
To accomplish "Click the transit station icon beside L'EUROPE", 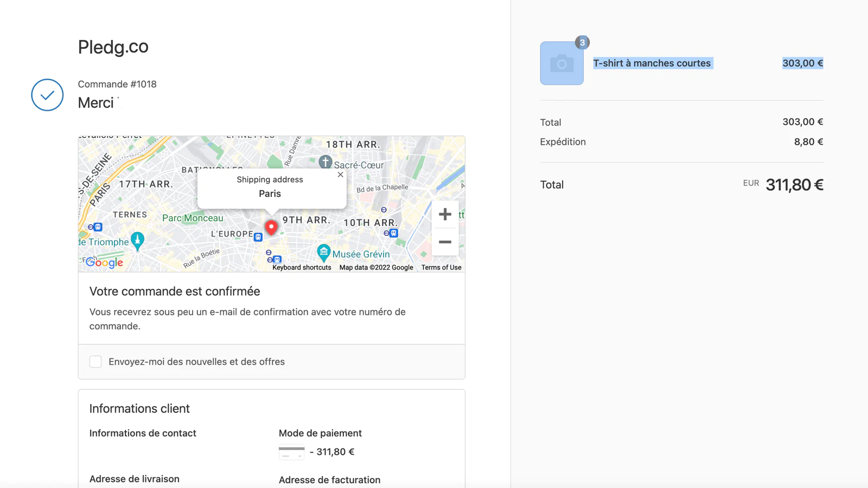I will tap(258, 237).
